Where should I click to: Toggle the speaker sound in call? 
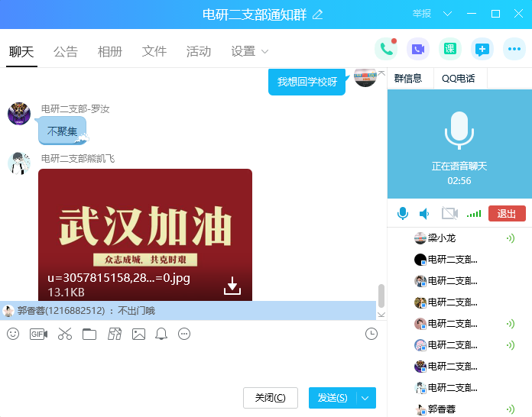[425, 214]
